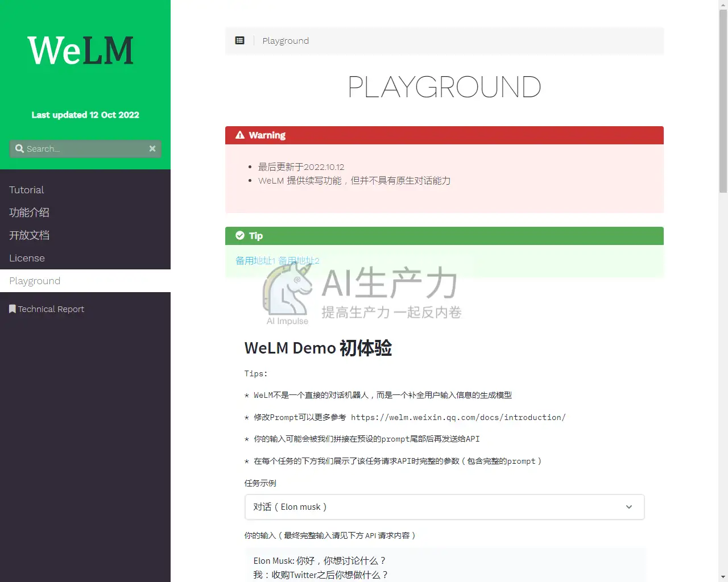Click the '最后更新于2022.10.12' warning line

coord(301,167)
